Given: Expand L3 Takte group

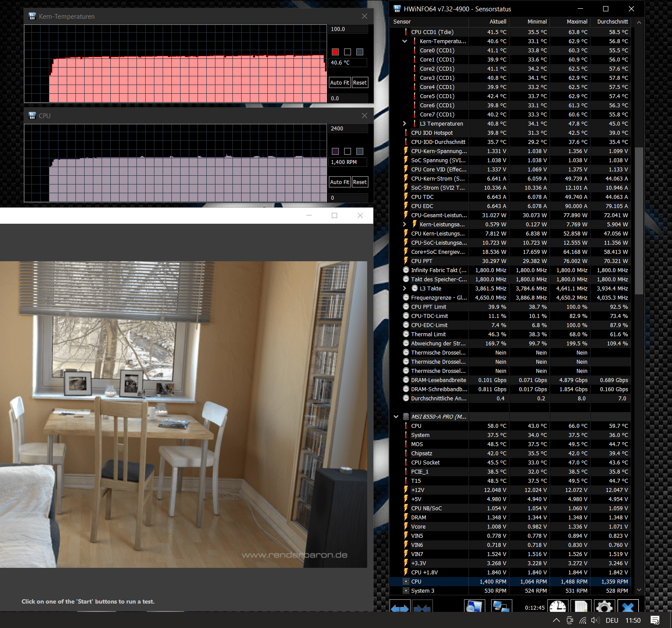Looking at the screenshot, I should click(404, 288).
